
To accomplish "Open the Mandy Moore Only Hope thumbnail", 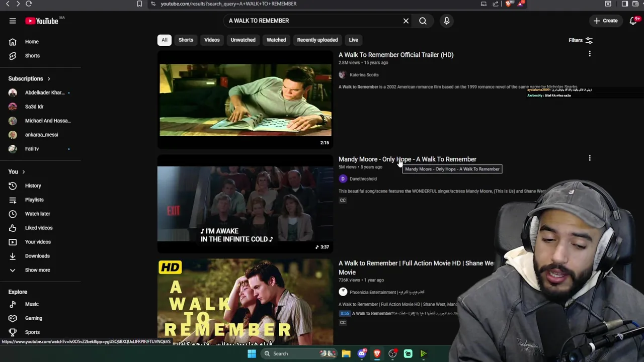I will tap(245, 204).
